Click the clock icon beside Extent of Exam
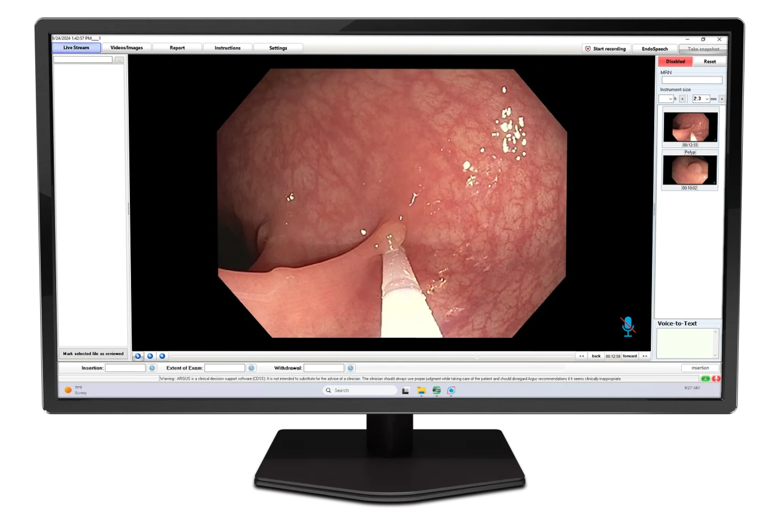Viewport: 778px width, 532px height. (x=251, y=368)
